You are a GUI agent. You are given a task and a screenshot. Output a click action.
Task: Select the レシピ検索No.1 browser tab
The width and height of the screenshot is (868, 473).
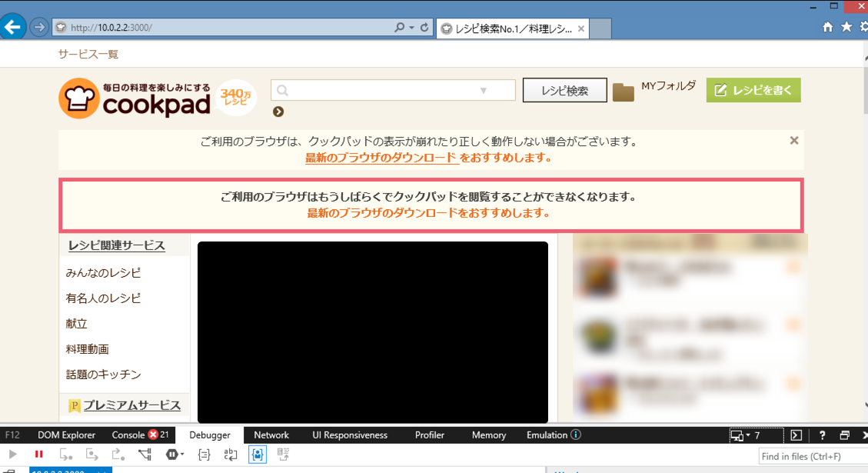(512, 28)
